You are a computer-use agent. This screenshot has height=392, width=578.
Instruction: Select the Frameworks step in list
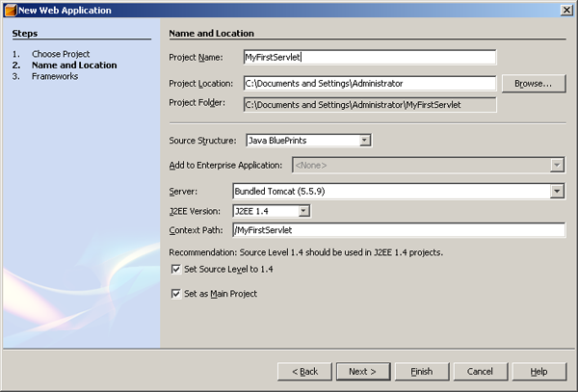coord(55,77)
